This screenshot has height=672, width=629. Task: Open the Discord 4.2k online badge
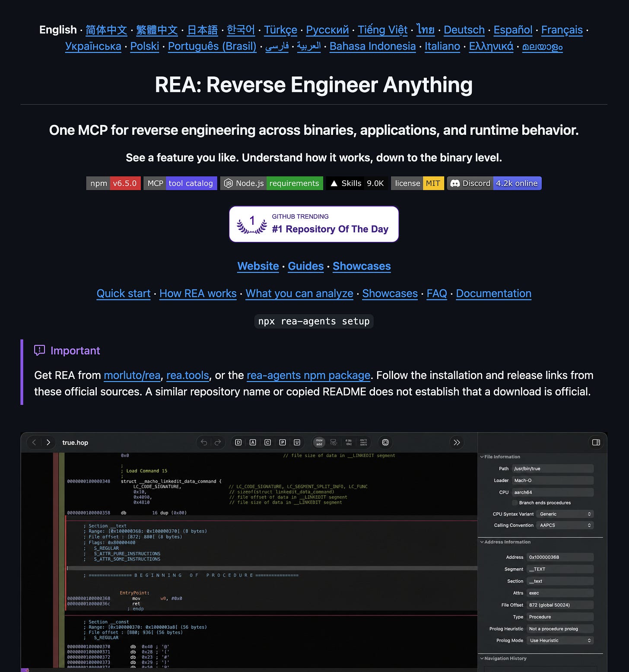point(494,183)
